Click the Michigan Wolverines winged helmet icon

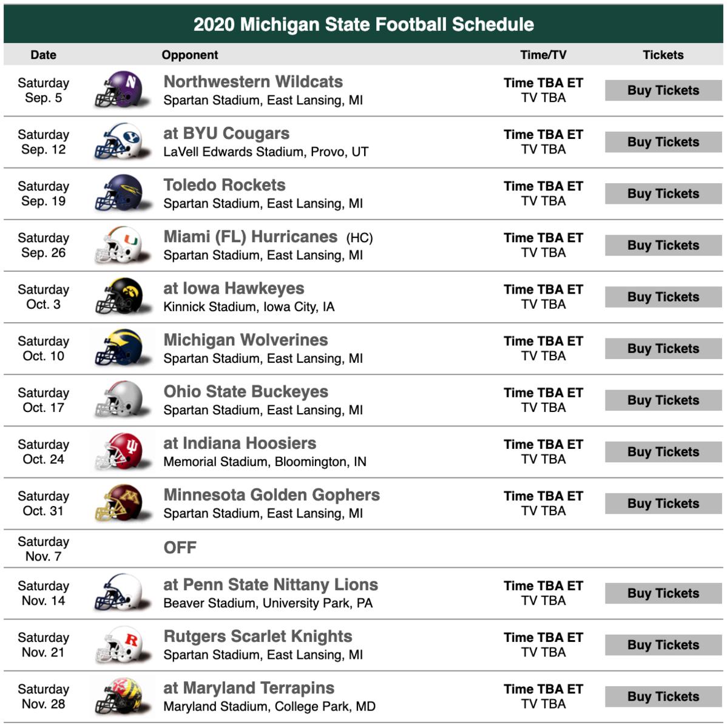coord(123,348)
